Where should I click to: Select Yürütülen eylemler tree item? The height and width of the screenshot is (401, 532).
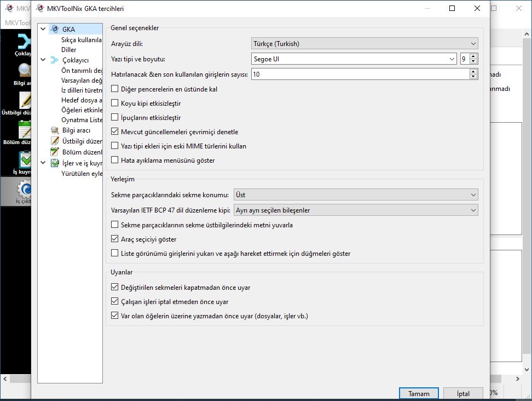tap(82, 174)
